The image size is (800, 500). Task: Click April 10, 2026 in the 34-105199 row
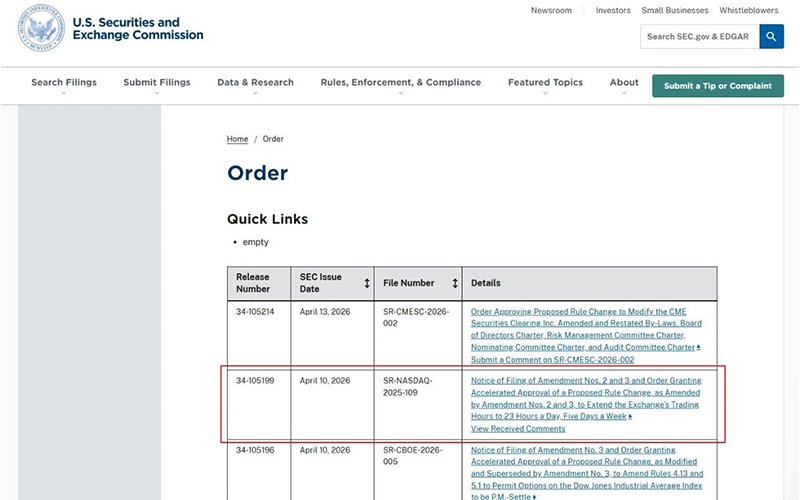[x=325, y=381]
